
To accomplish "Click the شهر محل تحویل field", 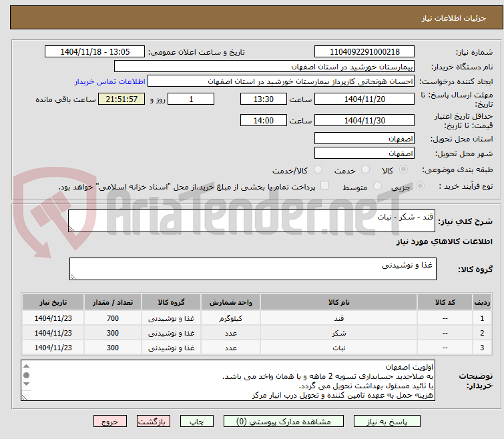I will 364,153.
